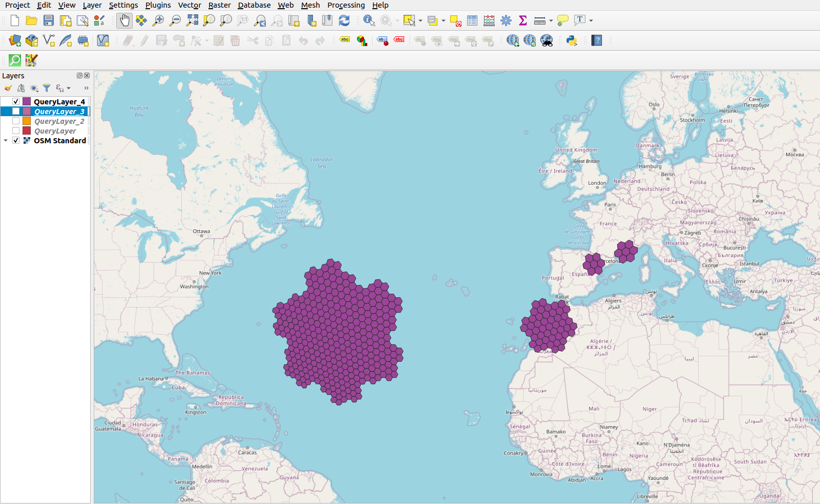Uncheck QueryLayer_4 visibility checkbox
820x504 pixels.
click(x=16, y=102)
